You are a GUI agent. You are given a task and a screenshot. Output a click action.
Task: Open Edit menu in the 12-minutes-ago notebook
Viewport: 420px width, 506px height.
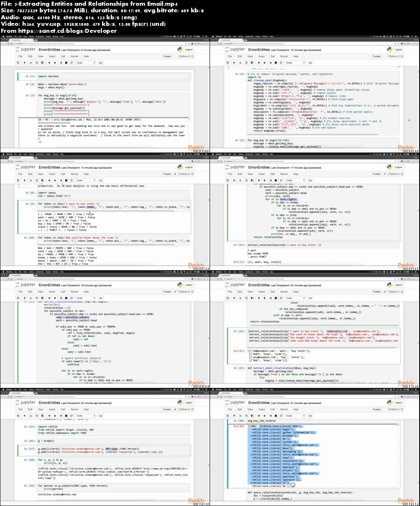[240, 56]
